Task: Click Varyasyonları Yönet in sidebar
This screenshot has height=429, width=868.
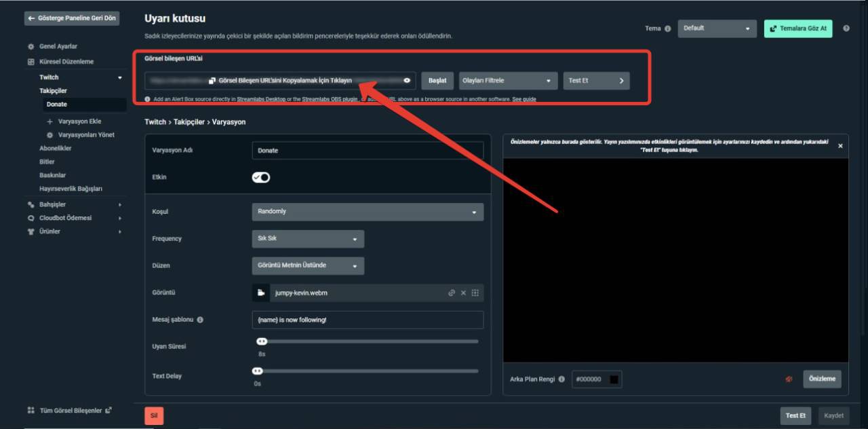Action: 87,135
